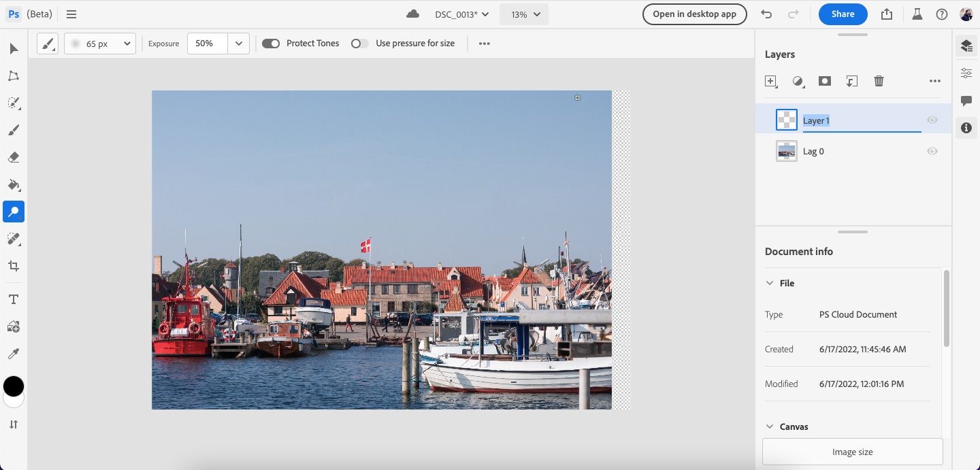Delete layer using the trash icon
Image resolution: width=980 pixels, height=470 pixels.
[x=879, y=81]
